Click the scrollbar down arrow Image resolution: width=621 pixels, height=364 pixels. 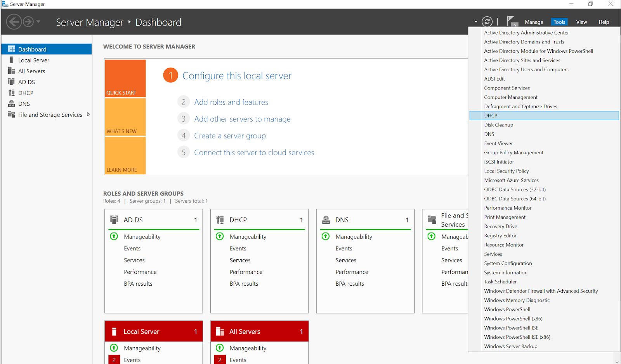click(x=617, y=361)
